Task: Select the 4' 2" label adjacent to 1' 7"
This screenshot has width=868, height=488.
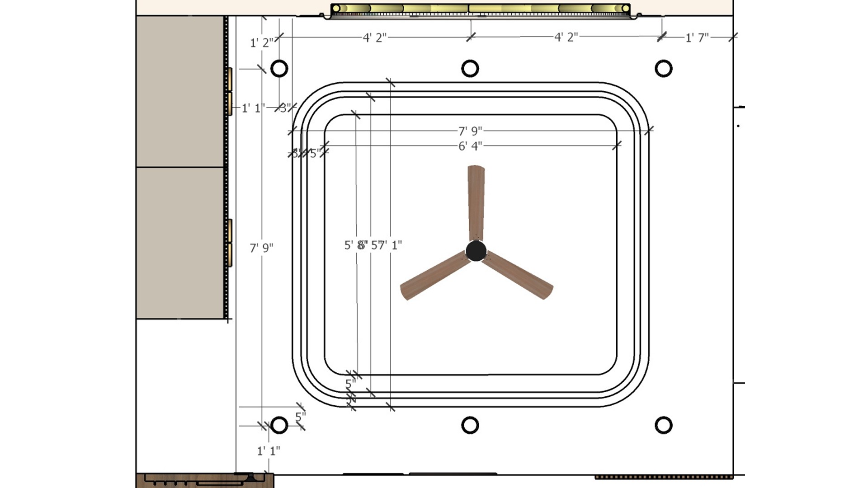Action: (566, 37)
